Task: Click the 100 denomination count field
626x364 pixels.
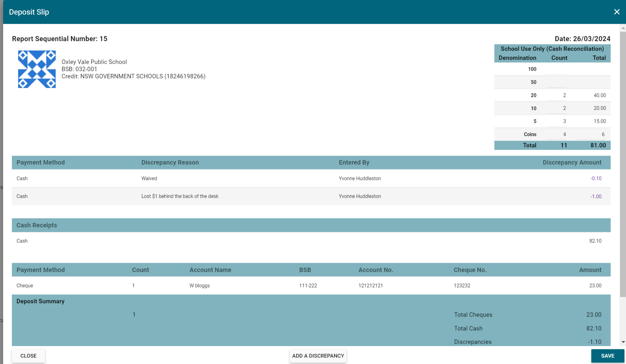Action: [x=556, y=69]
